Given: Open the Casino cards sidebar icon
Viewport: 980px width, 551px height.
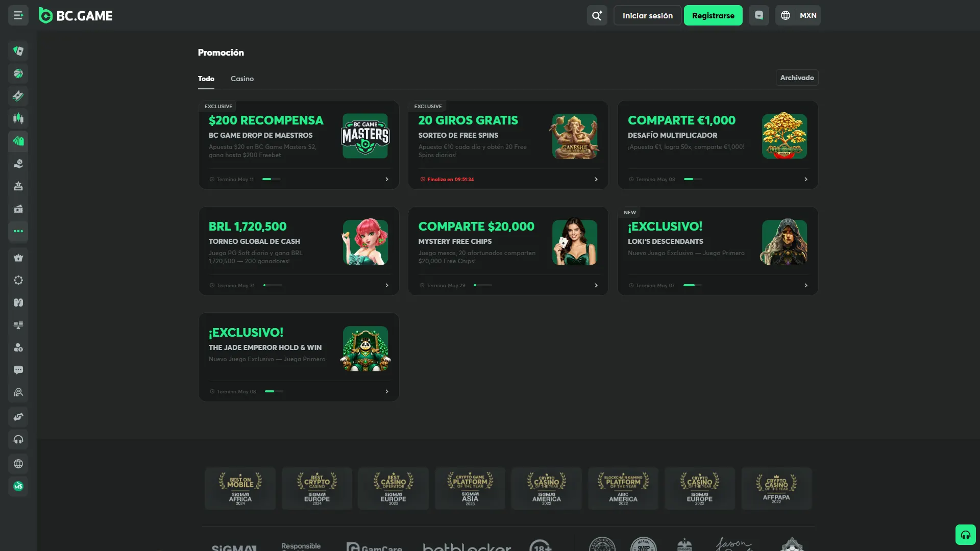Looking at the screenshot, I should [x=18, y=51].
